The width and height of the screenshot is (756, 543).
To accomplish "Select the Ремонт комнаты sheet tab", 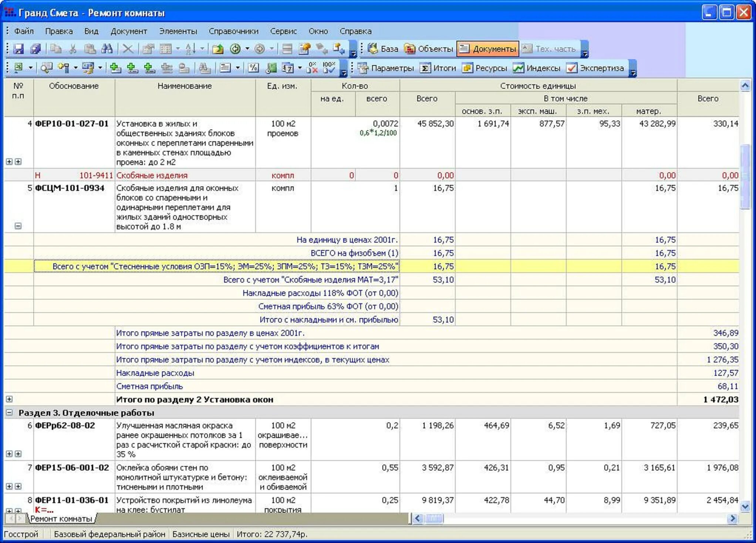I will (x=61, y=519).
